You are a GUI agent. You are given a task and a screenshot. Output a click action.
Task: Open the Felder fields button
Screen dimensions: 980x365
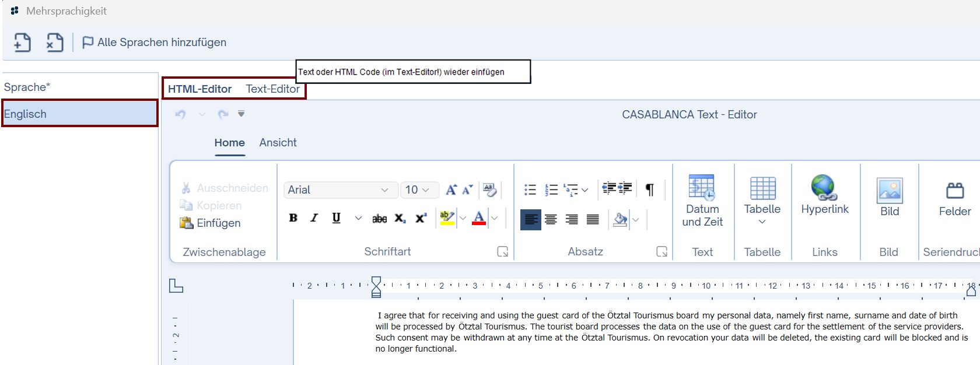coord(955,199)
